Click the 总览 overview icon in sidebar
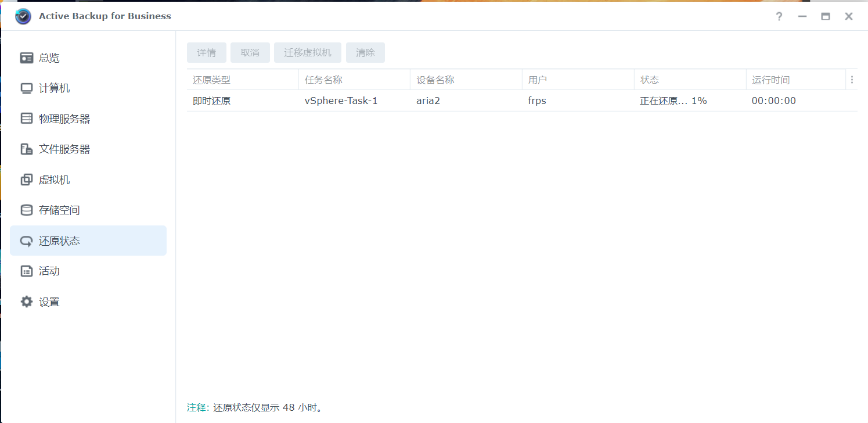Screen dimensions: 868x423 (27, 58)
